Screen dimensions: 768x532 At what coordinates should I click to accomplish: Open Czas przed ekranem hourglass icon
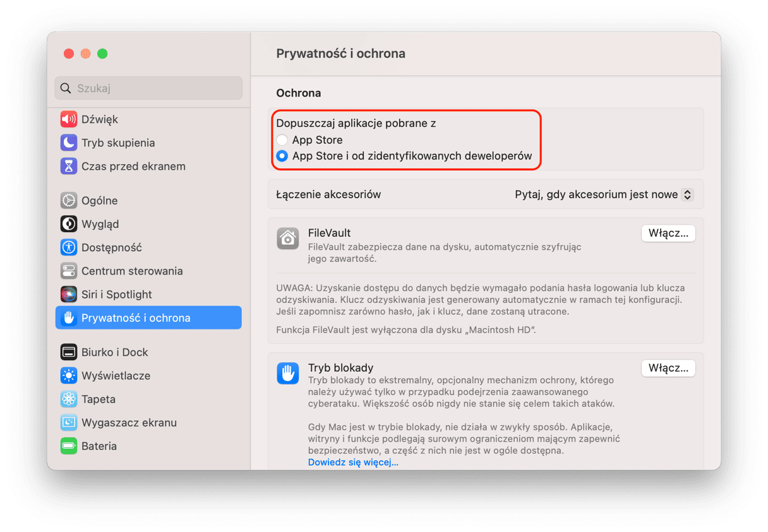coord(68,166)
